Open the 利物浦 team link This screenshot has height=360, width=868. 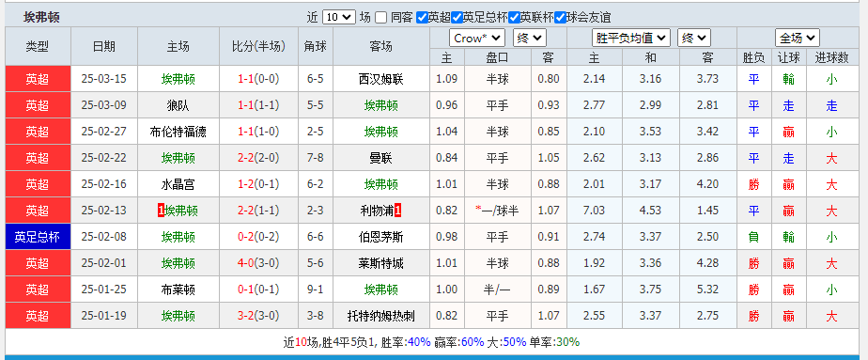click(377, 211)
